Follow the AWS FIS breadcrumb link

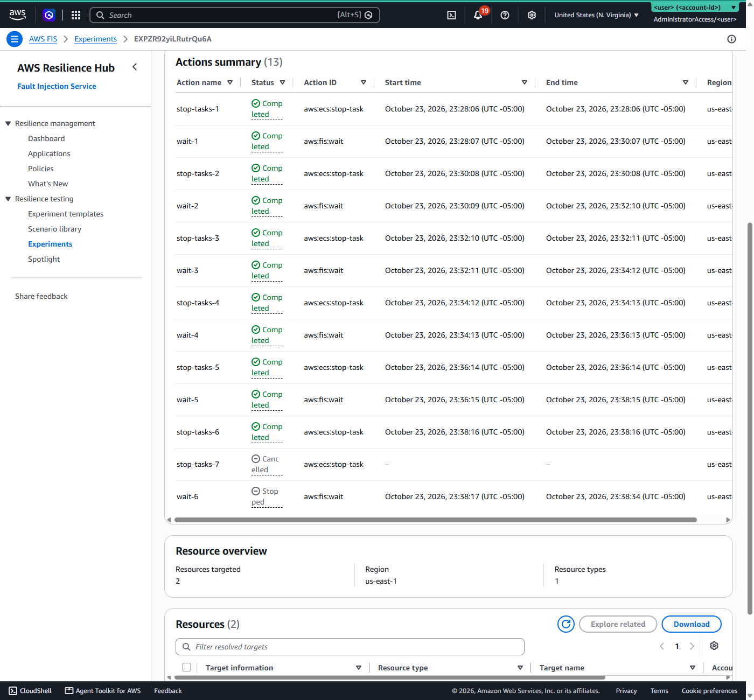click(x=43, y=39)
